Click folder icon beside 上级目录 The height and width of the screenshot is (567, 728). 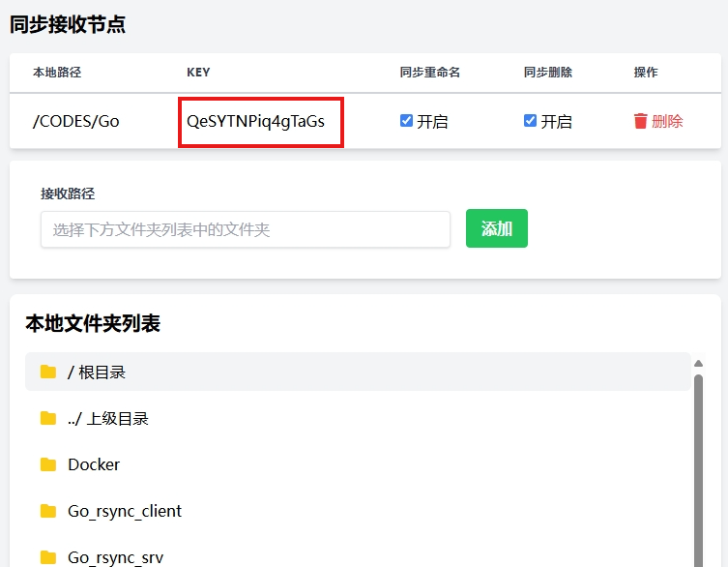pyautogui.click(x=48, y=418)
